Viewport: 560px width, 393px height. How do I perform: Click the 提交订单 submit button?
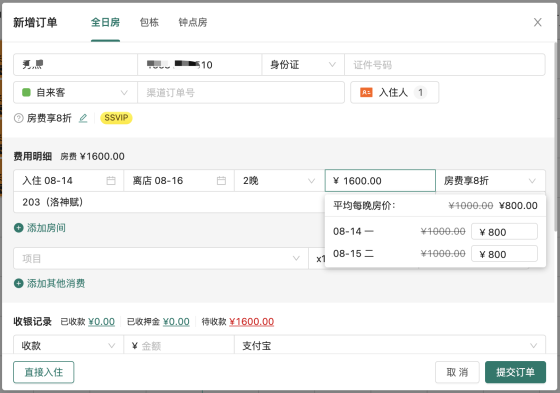[515, 372]
